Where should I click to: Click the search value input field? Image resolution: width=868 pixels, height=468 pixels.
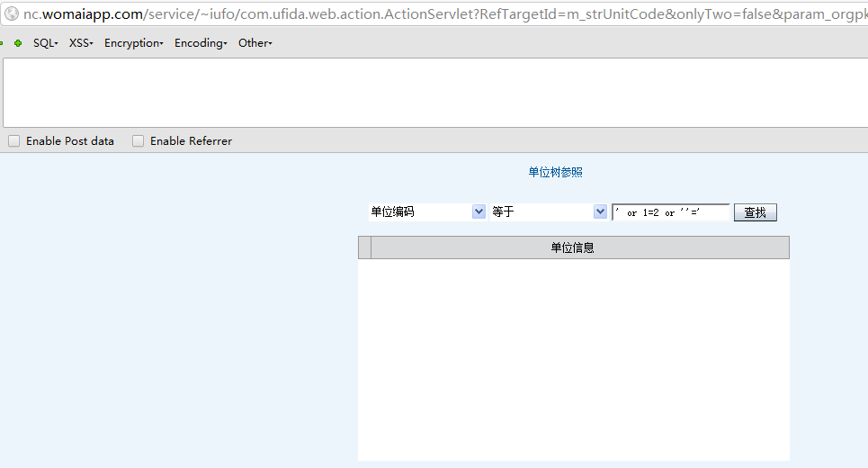671,212
